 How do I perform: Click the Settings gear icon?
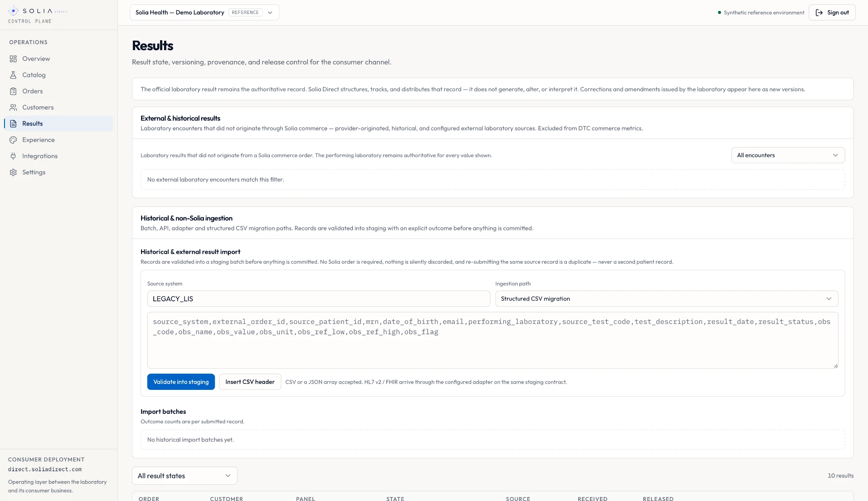coord(13,173)
